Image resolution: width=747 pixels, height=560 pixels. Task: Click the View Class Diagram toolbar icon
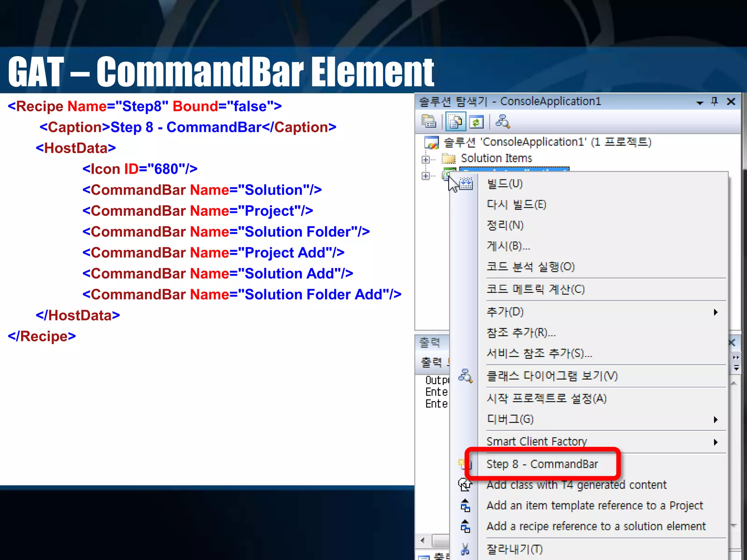[x=503, y=121]
